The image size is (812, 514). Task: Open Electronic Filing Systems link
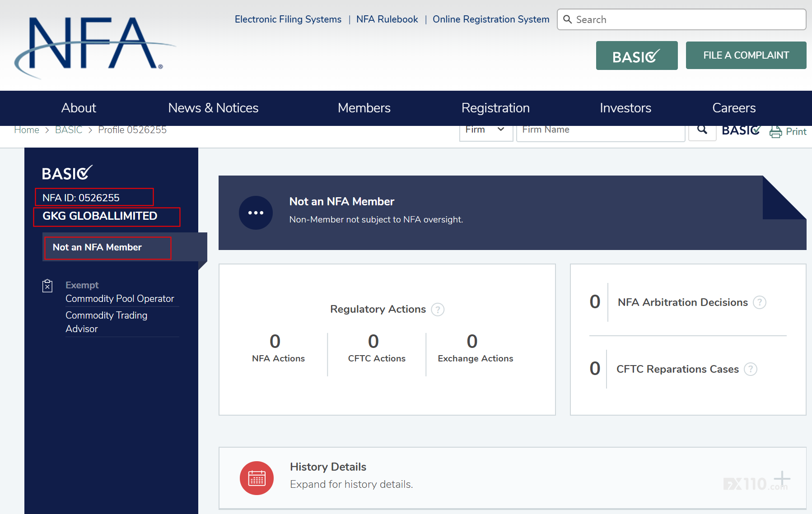point(288,19)
